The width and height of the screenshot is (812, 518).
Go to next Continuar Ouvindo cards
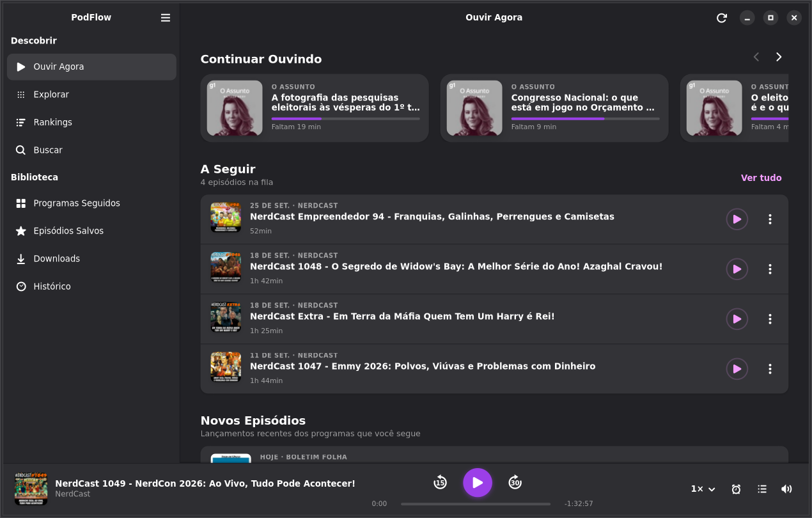(779, 57)
